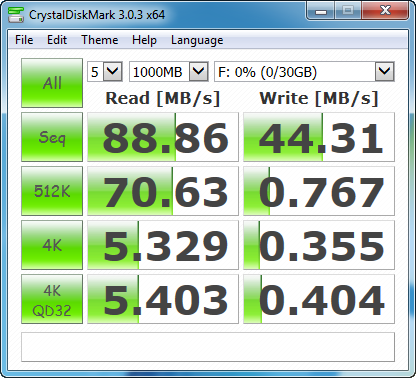Open the File menu

point(24,40)
